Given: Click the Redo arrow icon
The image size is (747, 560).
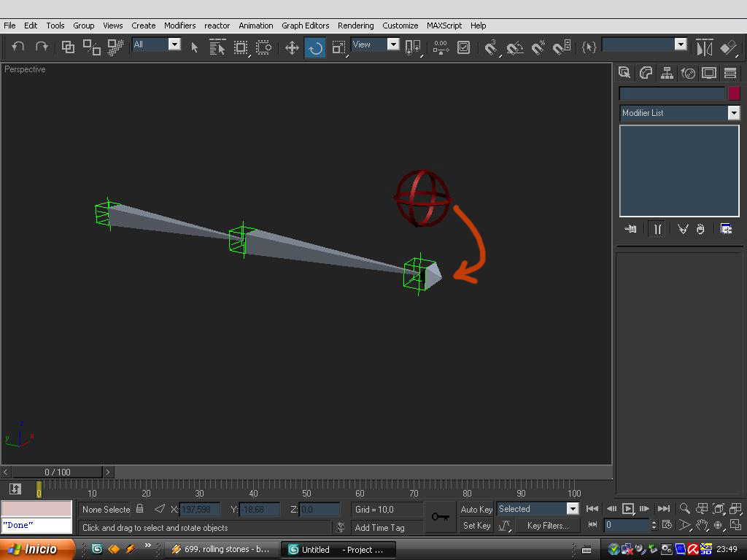Looking at the screenshot, I should coord(42,47).
